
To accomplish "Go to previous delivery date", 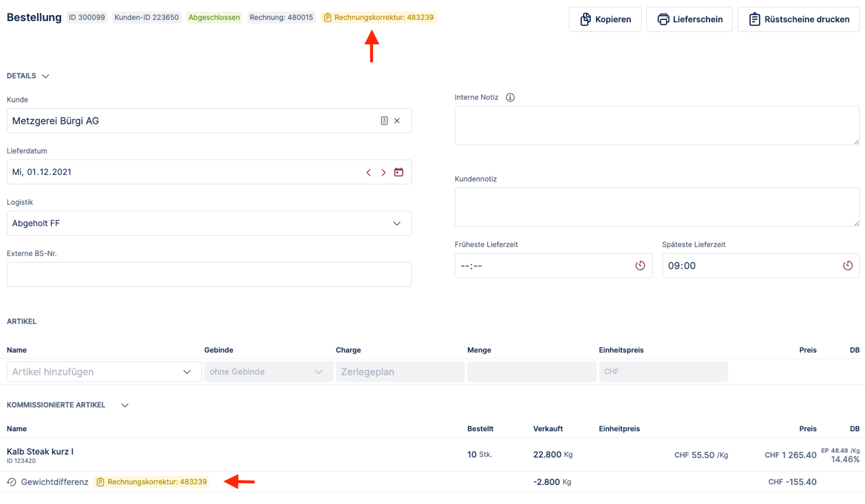I will (x=368, y=172).
